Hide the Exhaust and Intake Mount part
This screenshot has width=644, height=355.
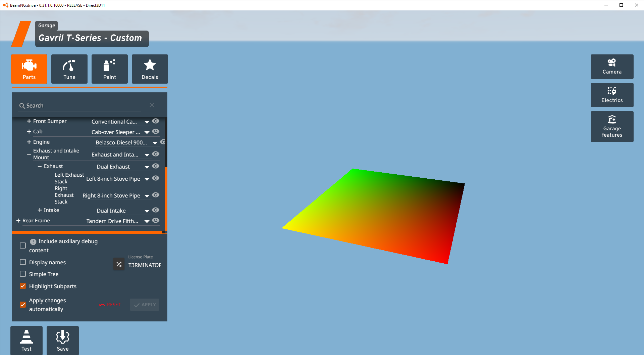coord(156,154)
